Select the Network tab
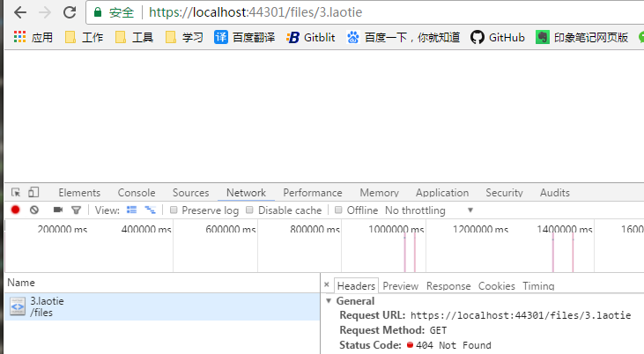Image resolution: width=644 pixels, height=354 pixels. [246, 193]
